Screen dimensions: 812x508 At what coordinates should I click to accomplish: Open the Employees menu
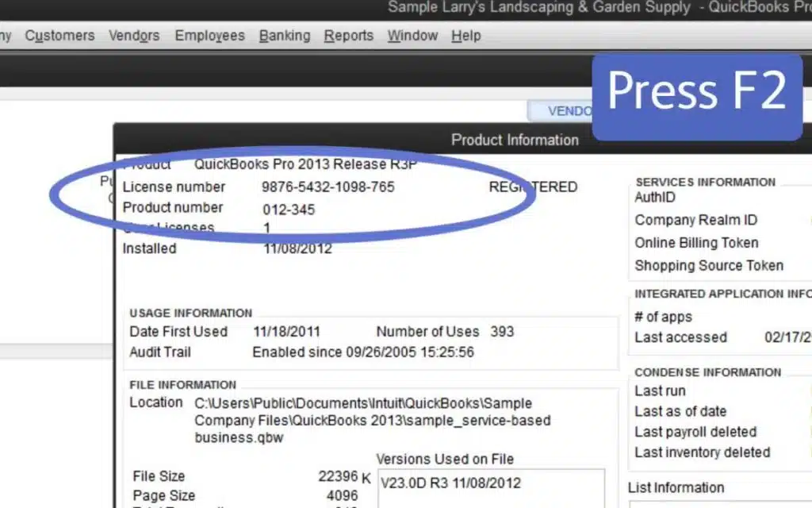click(209, 35)
